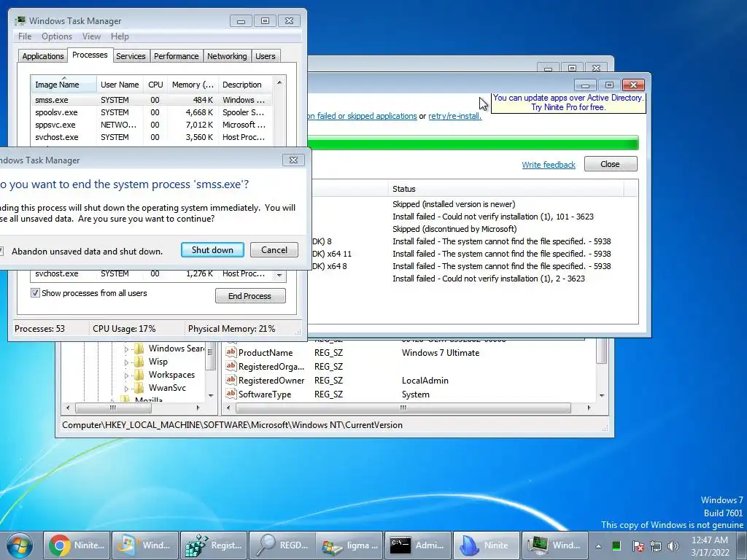747x560 pixels.
Task: Click registry values scroll down arrow
Action: pos(602,395)
